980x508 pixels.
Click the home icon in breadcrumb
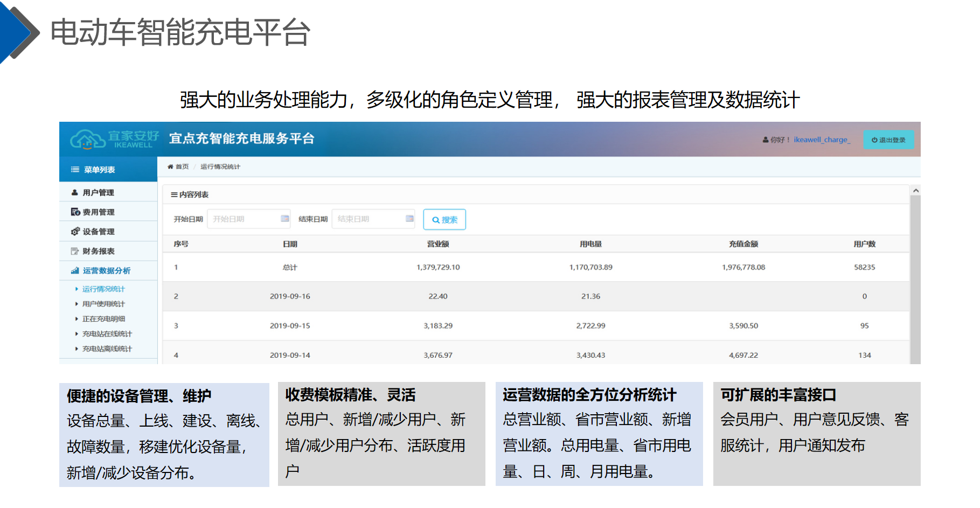pyautogui.click(x=170, y=166)
